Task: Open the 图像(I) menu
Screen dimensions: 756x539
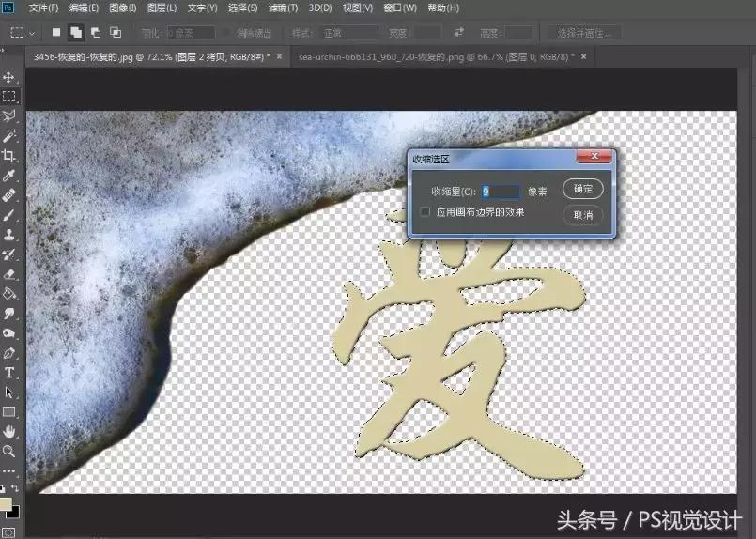Action: (123, 8)
